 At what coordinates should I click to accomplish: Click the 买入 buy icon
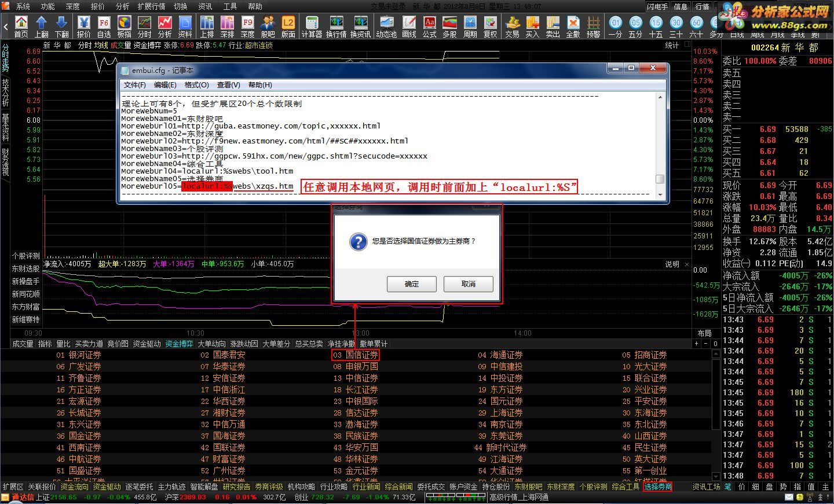pos(532,27)
